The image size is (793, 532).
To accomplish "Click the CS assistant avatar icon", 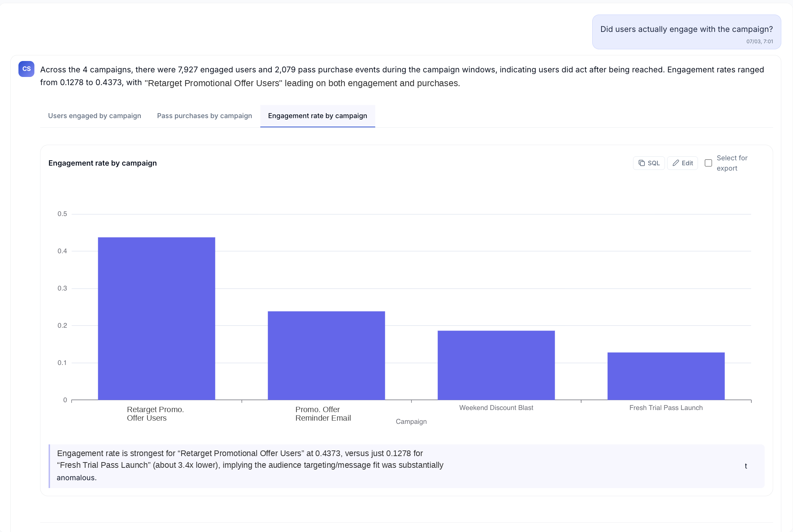I will click(x=26, y=69).
